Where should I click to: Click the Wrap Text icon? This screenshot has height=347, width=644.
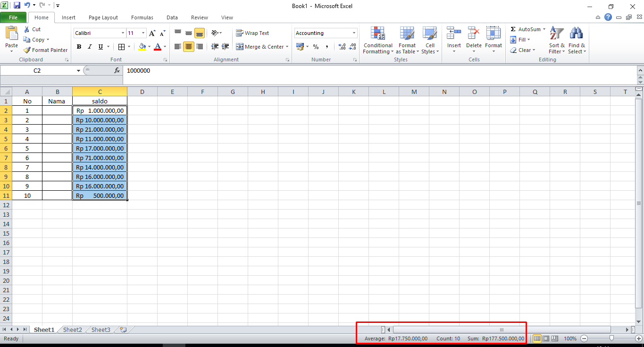tap(253, 33)
